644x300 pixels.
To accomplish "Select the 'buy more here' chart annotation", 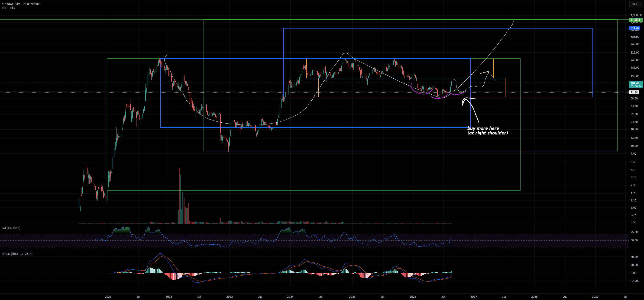I will 487,131.
